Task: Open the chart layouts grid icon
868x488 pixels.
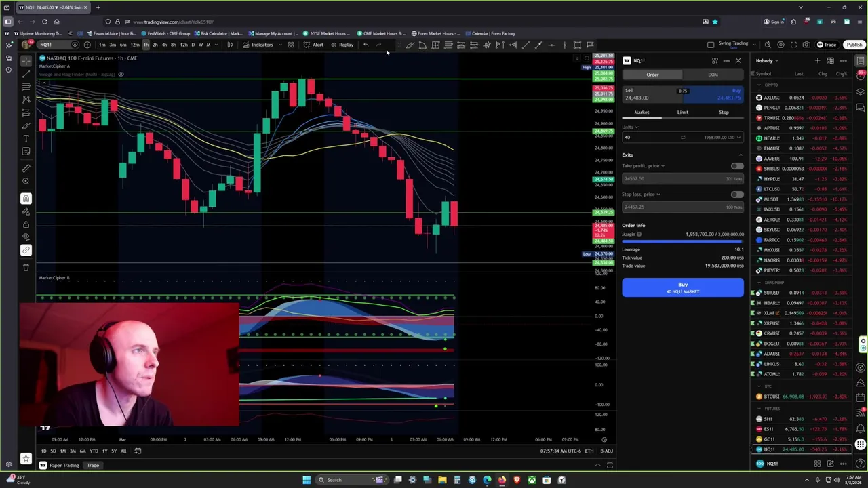Action: pyautogui.click(x=291, y=45)
